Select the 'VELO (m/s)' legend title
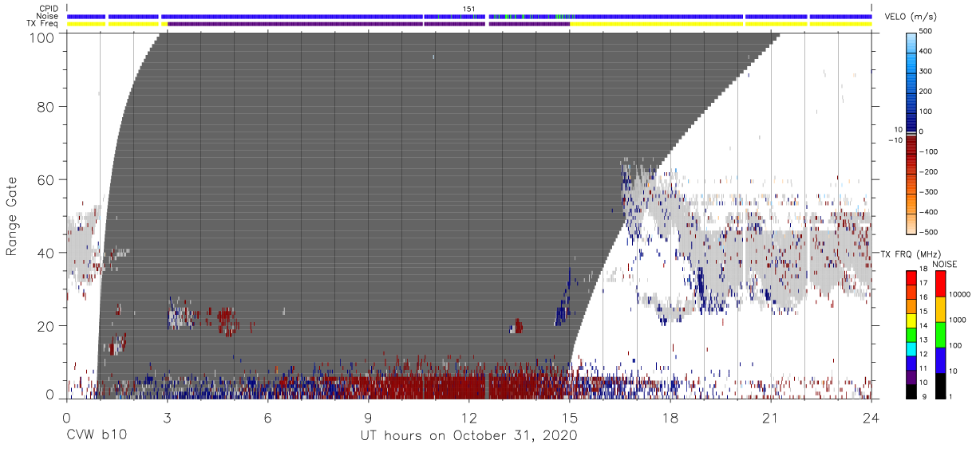 (x=909, y=17)
